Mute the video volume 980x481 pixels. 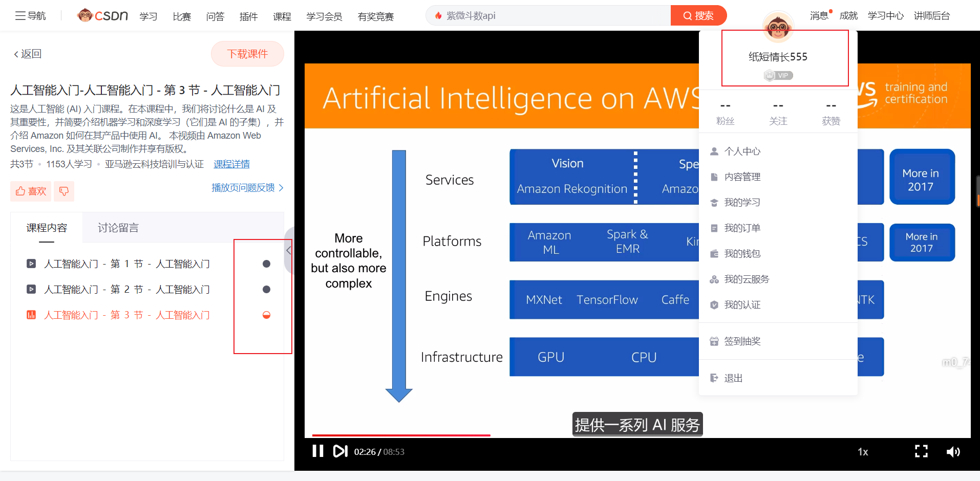coord(953,451)
